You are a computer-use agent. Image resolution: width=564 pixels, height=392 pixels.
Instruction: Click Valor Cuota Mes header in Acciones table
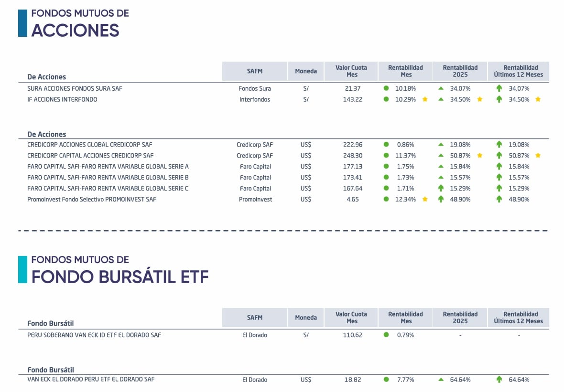pyautogui.click(x=351, y=71)
